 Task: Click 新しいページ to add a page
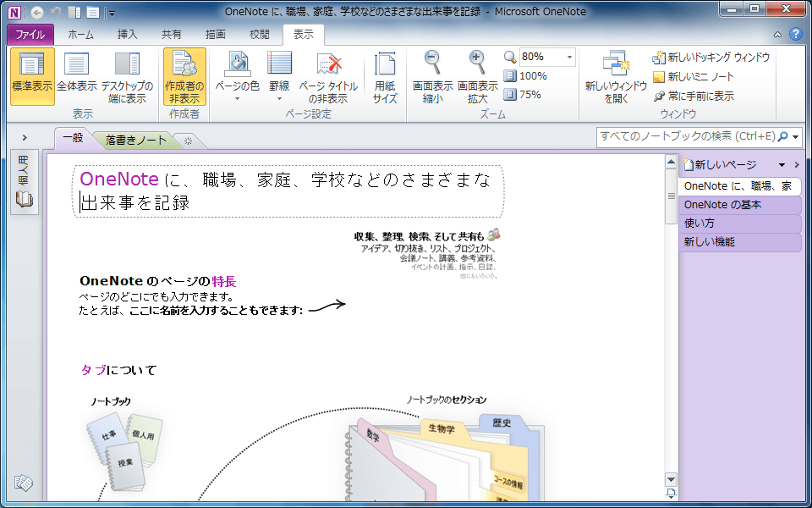720,165
